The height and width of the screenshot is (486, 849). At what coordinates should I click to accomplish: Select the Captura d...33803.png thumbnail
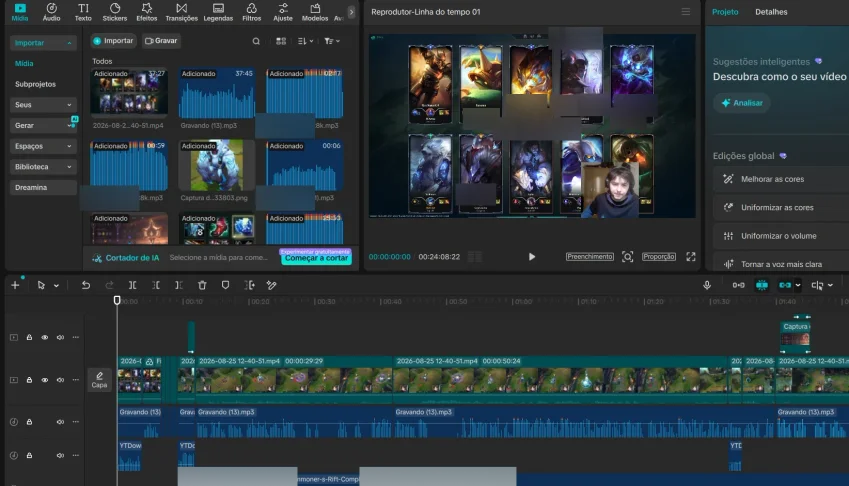coord(217,166)
